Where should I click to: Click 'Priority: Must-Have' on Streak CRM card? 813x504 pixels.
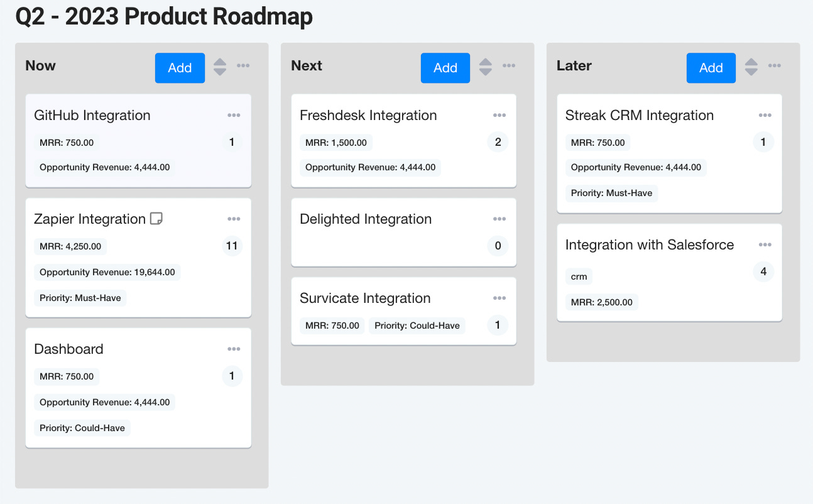[612, 193]
